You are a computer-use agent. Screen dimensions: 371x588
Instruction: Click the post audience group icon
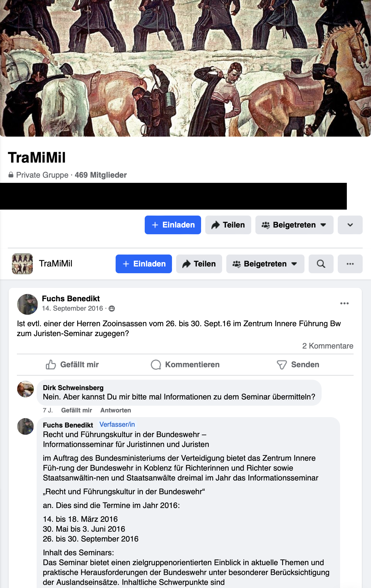[112, 309]
